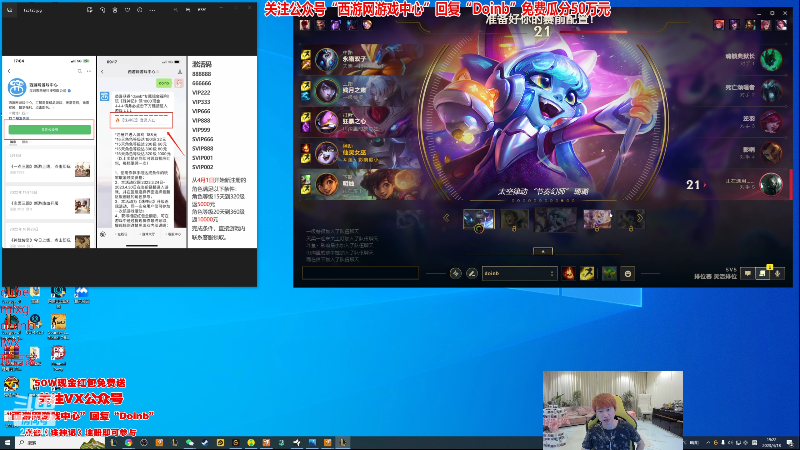Open the Windows Start menu
Viewport: 800px width, 450px height.
pyautogui.click(x=7, y=442)
